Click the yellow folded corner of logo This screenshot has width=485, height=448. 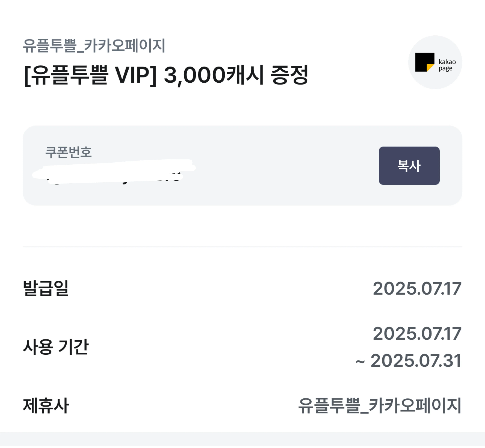[x=430, y=68]
